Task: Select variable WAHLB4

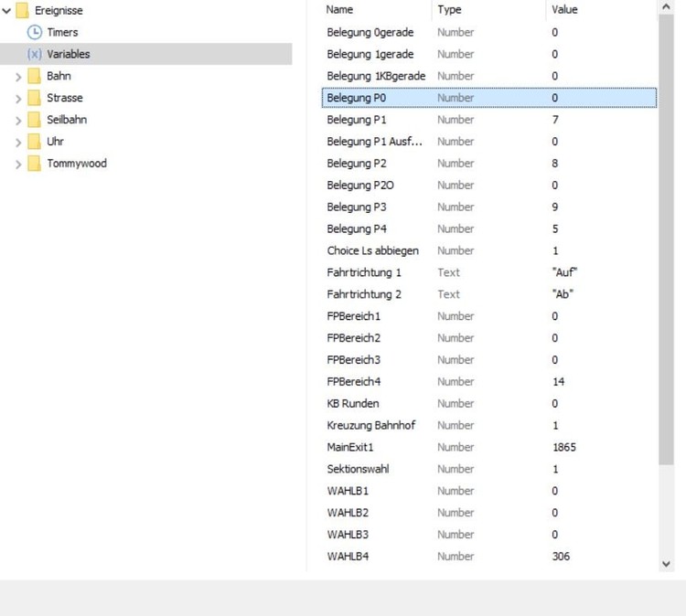Action: [x=348, y=557]
